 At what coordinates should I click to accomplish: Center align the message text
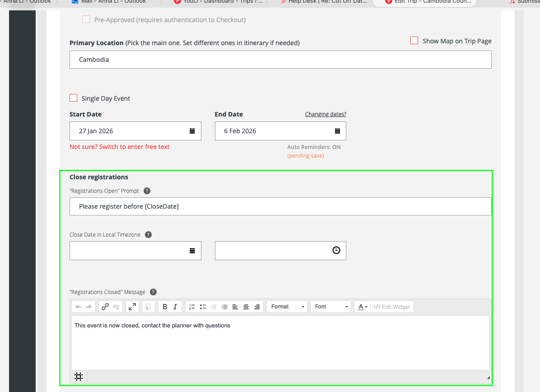[x=246, y=307]
